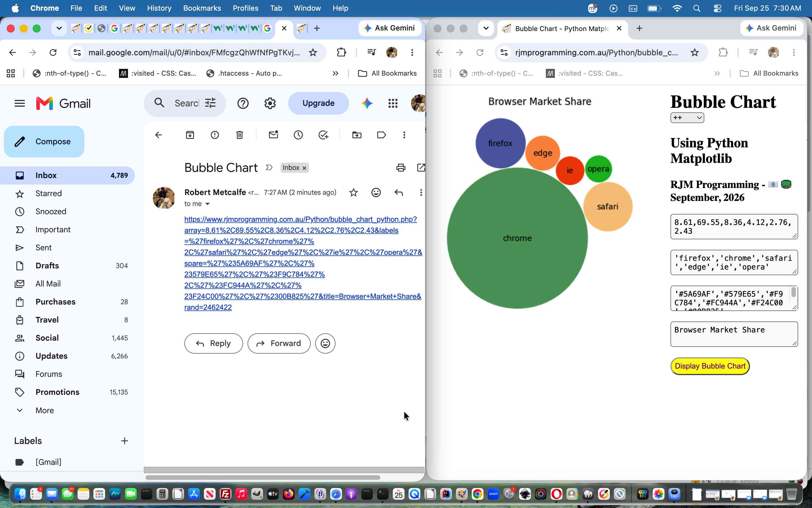Bookmark Gmail page with star icon
The width and height of the screenshot is (812, 508).
[x=313, y=52]
